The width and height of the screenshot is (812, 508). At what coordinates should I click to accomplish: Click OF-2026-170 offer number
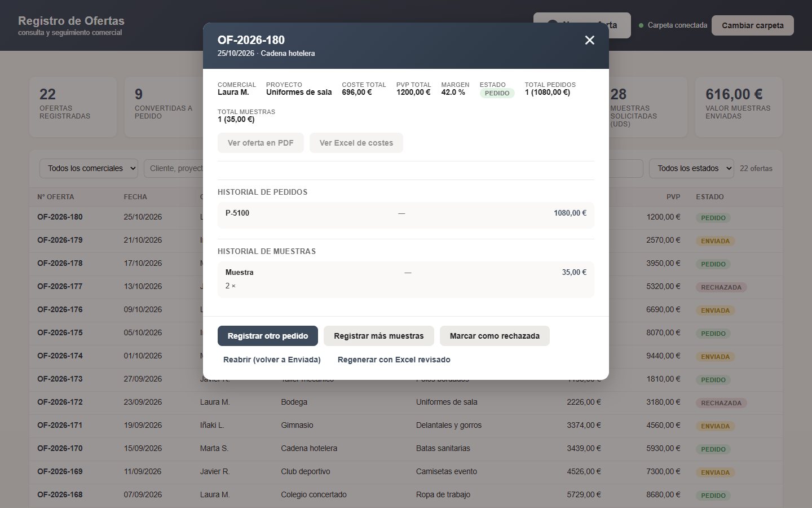coord(60,448)
